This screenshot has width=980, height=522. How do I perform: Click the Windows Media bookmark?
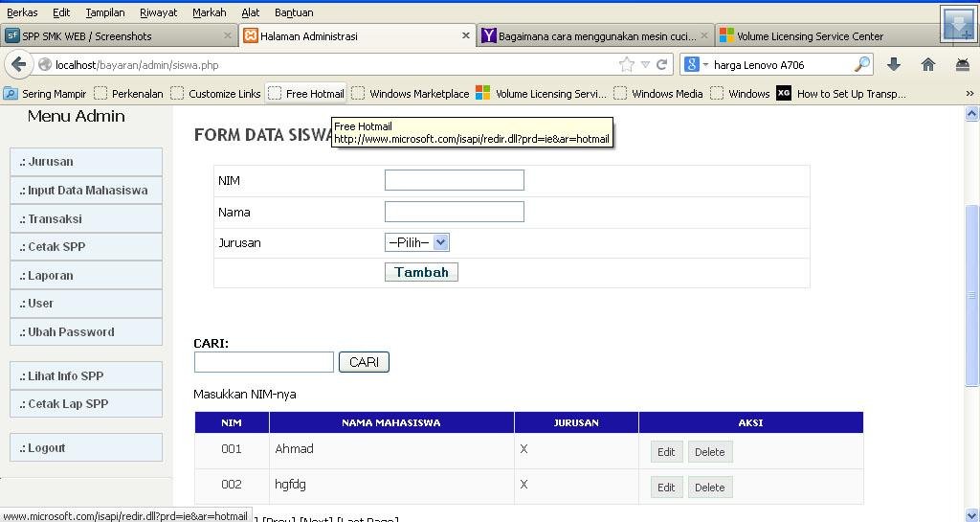(x=658, y=94)
